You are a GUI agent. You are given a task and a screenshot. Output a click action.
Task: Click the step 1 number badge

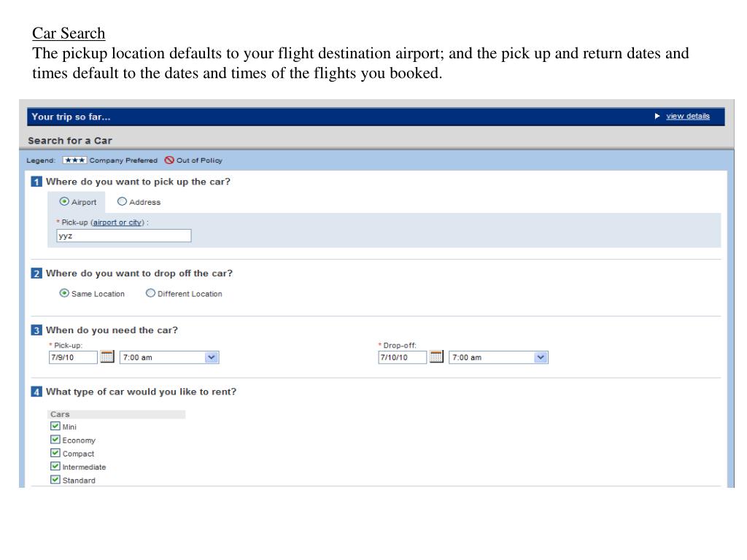(x=36, y=182)
